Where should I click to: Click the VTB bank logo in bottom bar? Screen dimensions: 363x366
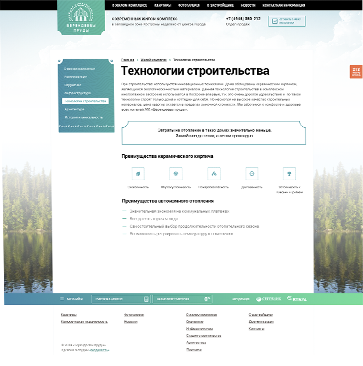pyautogui.click(x=297, y=299)
